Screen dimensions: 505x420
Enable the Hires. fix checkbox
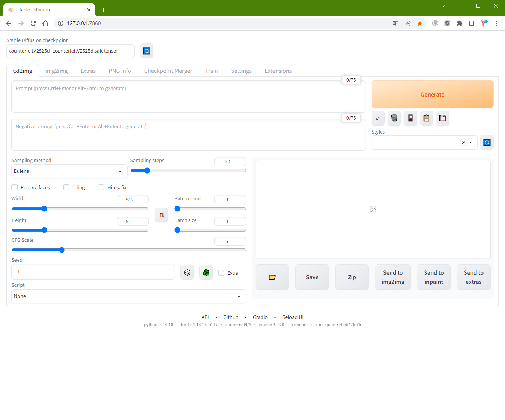point(101,187)
